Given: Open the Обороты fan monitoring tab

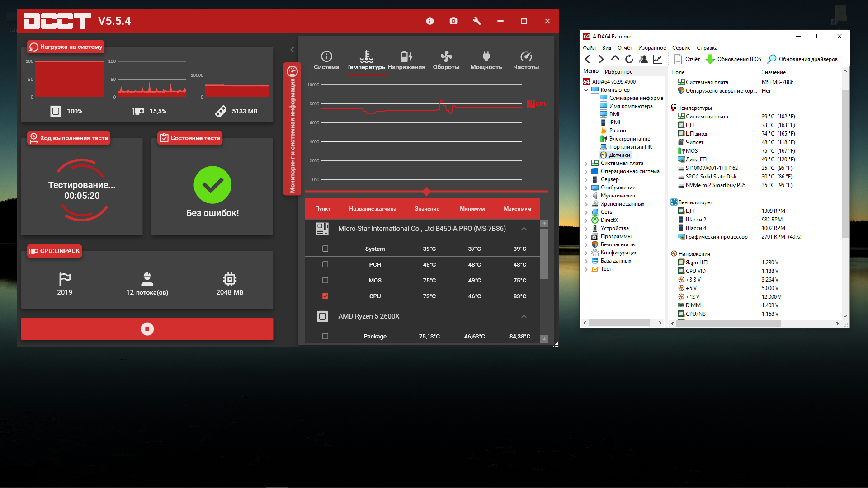Looking at the screenshot, I should (446, 60).
